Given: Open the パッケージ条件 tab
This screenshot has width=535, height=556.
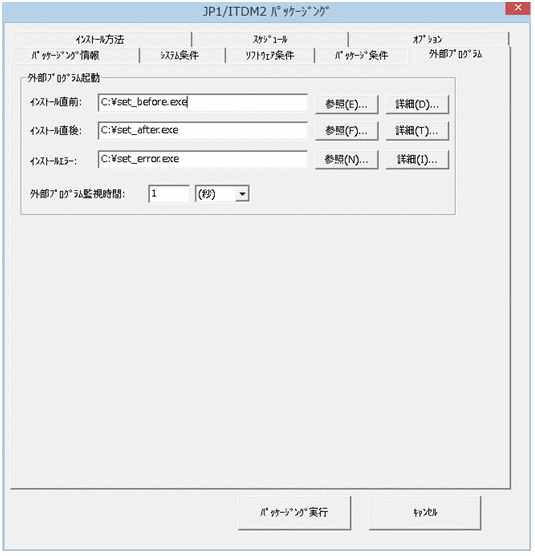Looking at the screenshot, I should point(361,55).
